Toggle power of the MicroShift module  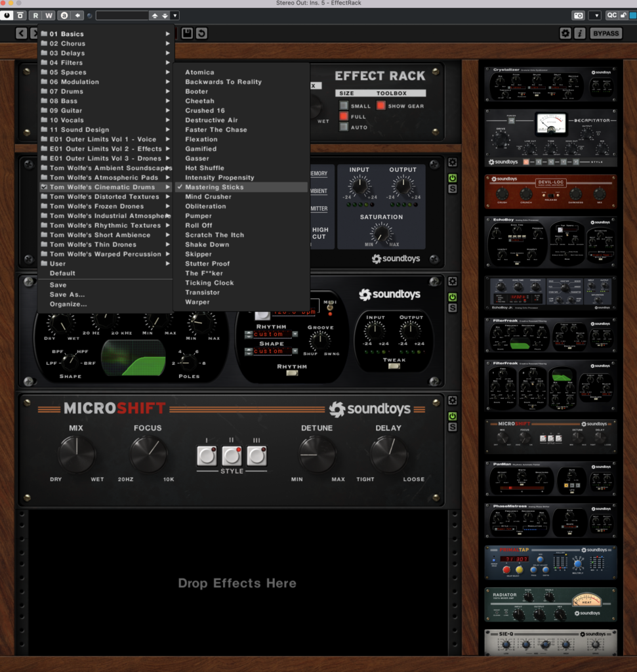[x=453, y=416]
